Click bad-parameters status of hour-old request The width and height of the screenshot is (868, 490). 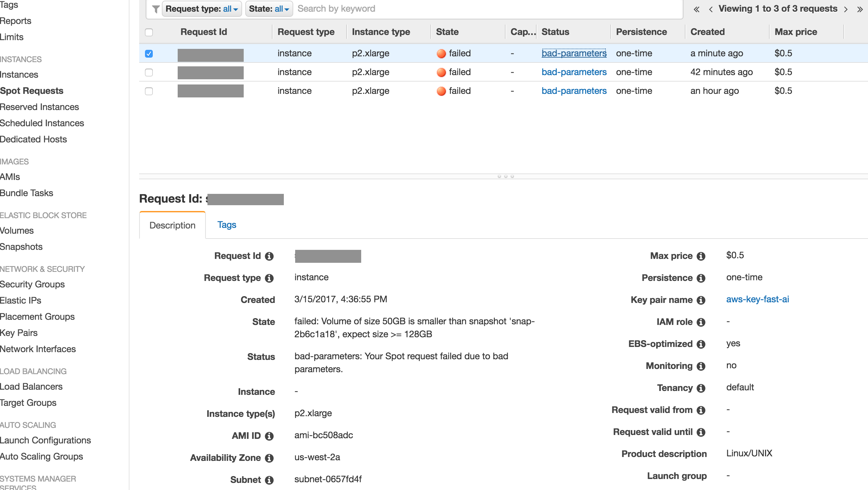pos(573,91)
